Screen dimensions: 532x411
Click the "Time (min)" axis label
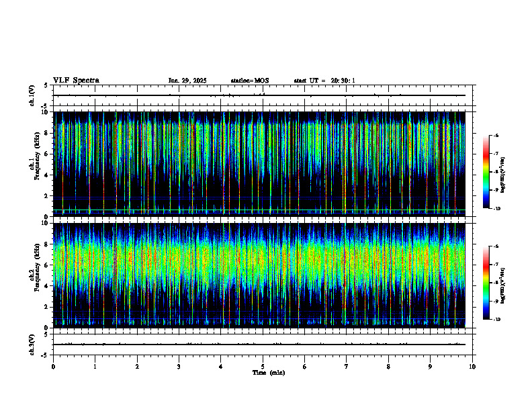coord(269,373)
